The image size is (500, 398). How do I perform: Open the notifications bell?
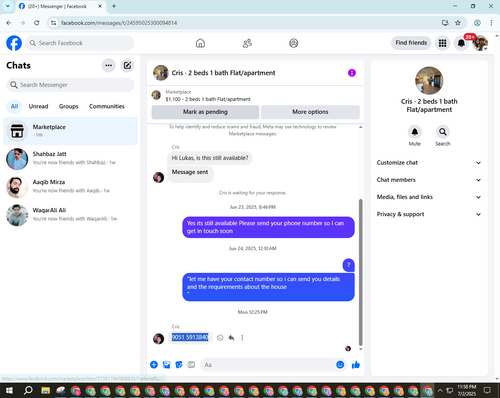[461, 43]
